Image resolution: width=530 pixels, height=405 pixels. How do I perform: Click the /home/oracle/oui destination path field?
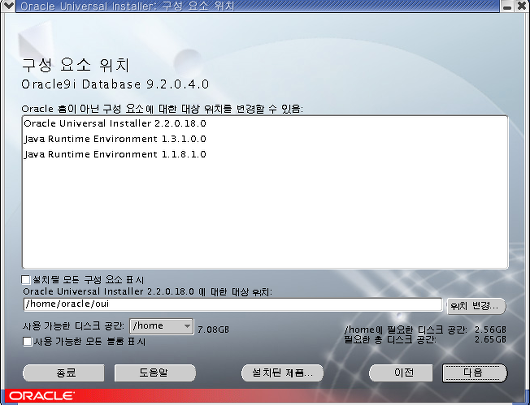tap(233, 304)
